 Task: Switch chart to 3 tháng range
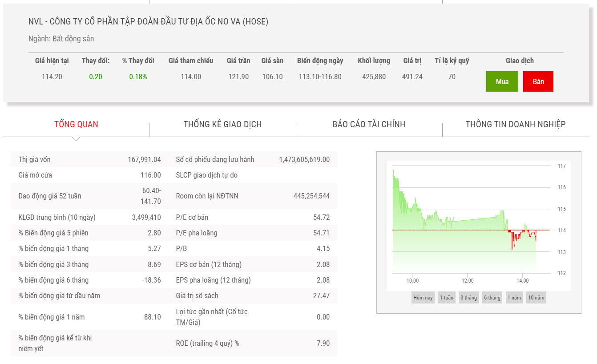[x=468, y=298]
